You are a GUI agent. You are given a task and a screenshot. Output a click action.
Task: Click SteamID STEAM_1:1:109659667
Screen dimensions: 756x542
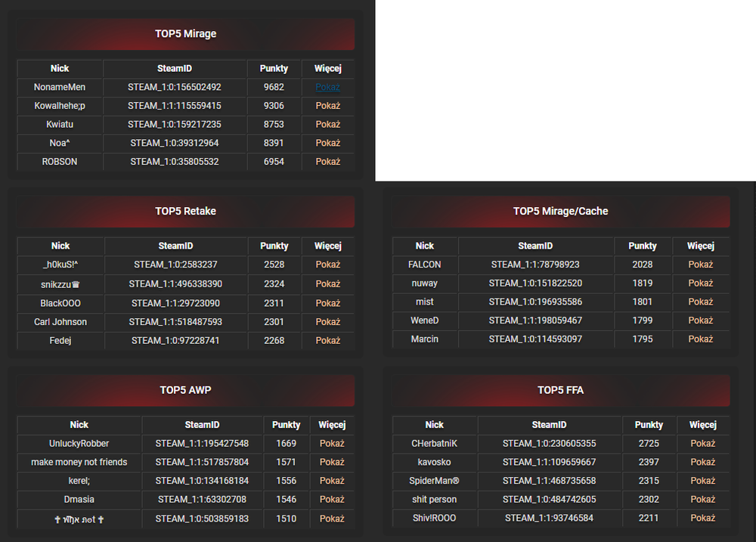pyautogui.click(x=549, y=462)
